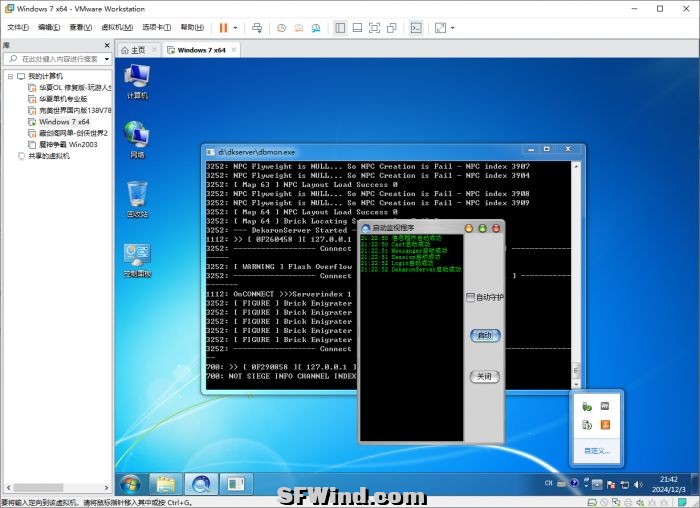Click the Action Center flag icon
This screenshot has height=508, width=700.
[611, 484]
